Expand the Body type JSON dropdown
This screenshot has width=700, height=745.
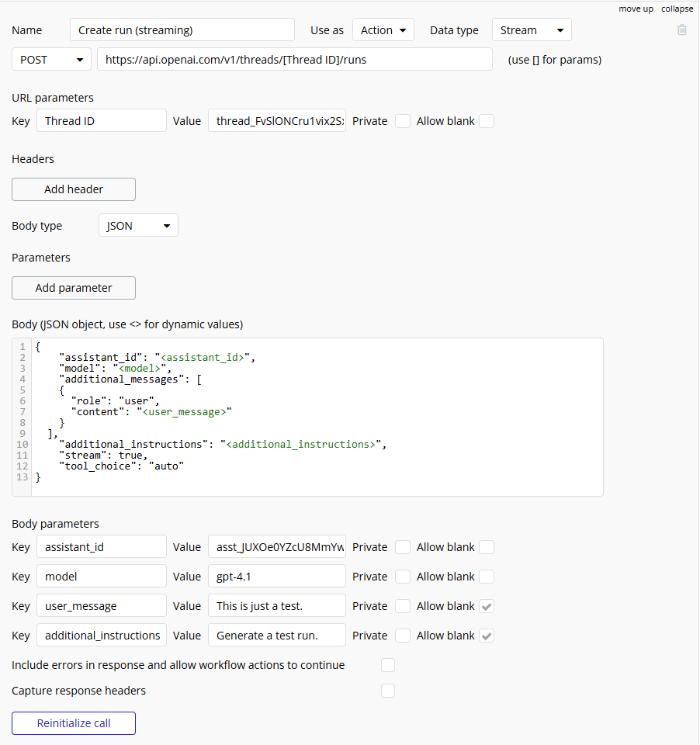click(138, 226)
